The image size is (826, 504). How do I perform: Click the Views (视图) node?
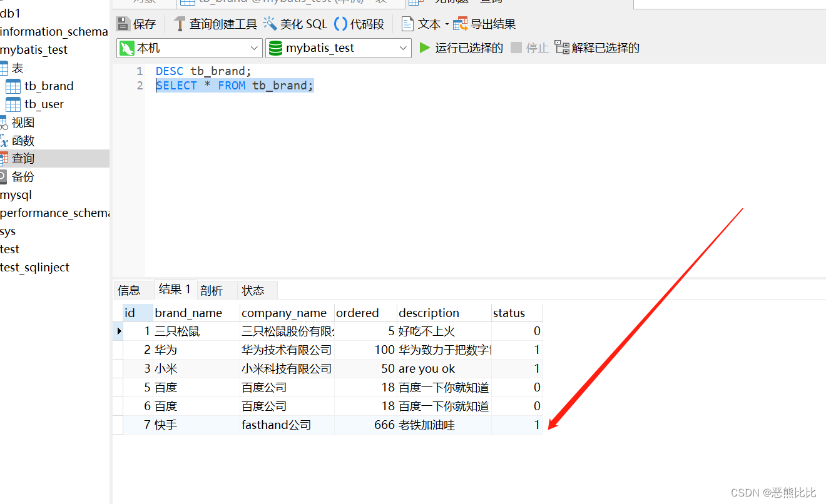23,123
